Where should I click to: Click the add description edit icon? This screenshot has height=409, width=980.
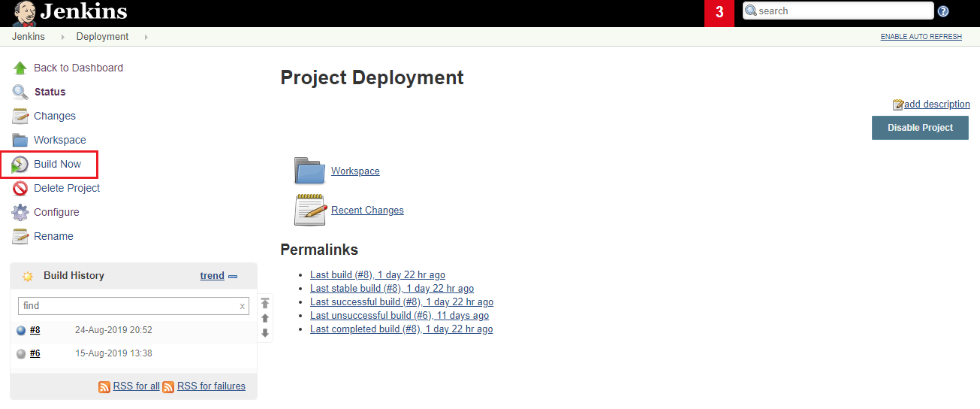coord(898,105)
